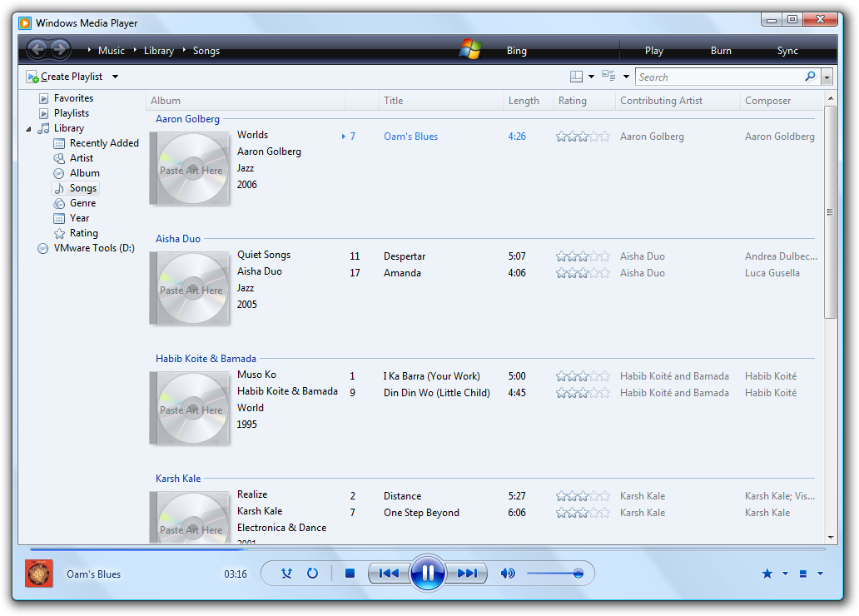Open the breadcrumb arrow before Library

click(135, 50)
